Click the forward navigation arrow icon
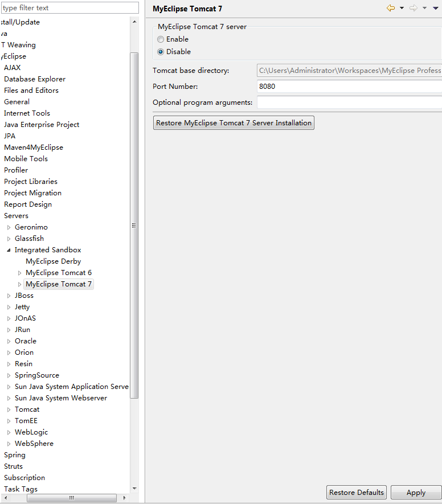This screenshot has height=504, width=442. tap(414, 8)
